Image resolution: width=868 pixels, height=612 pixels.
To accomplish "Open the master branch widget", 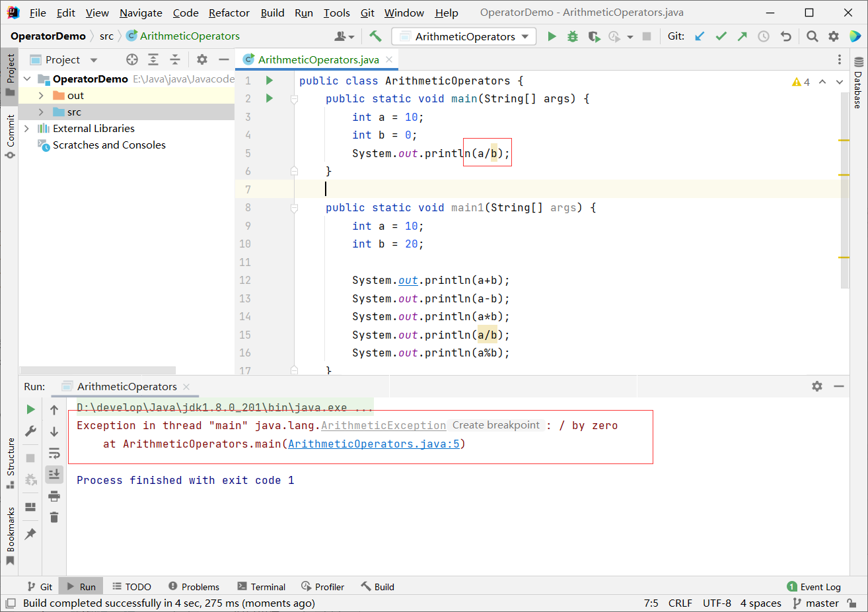I will pyautogui.click(x=816, y=603).
